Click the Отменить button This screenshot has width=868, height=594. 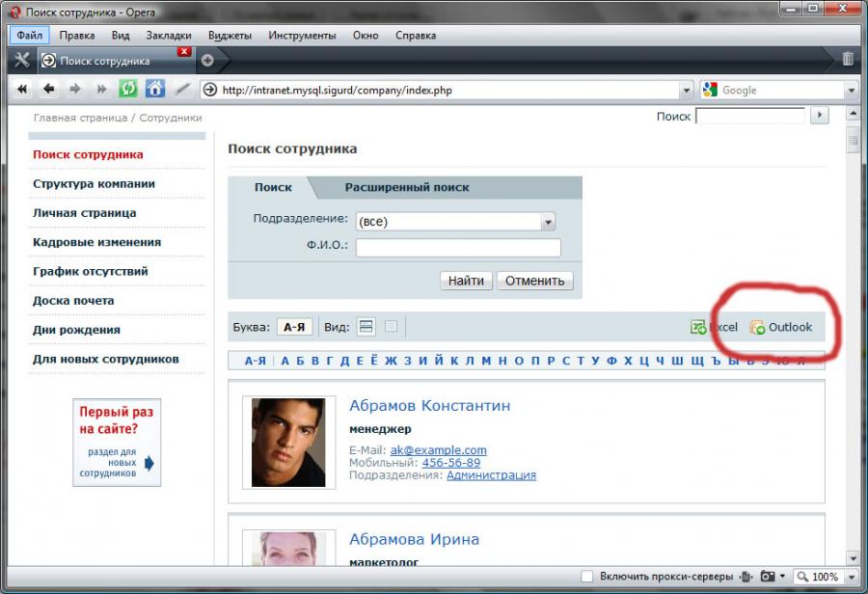point(534,281)
